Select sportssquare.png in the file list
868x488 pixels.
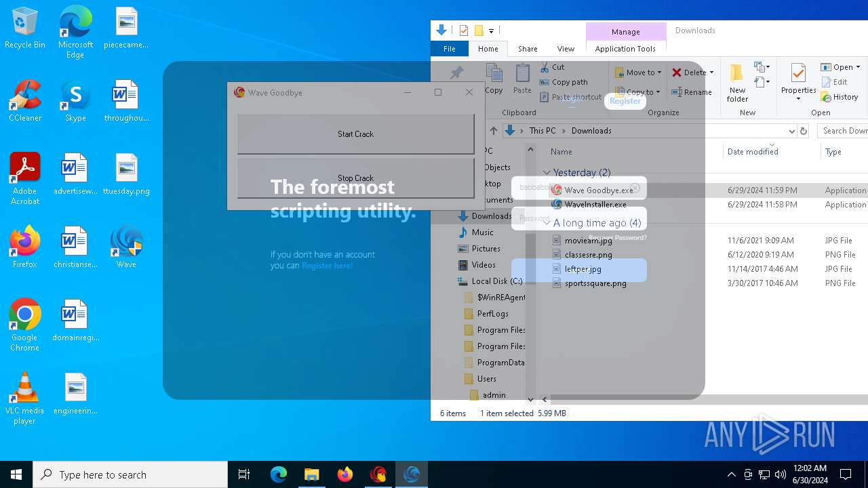(x=595, y=283)
